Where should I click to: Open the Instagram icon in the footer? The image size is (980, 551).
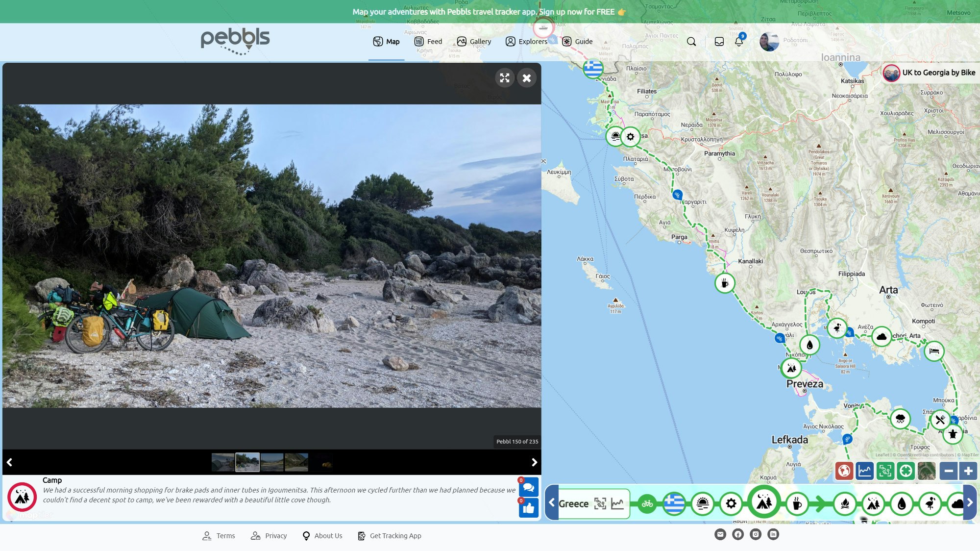coord(756,534)
